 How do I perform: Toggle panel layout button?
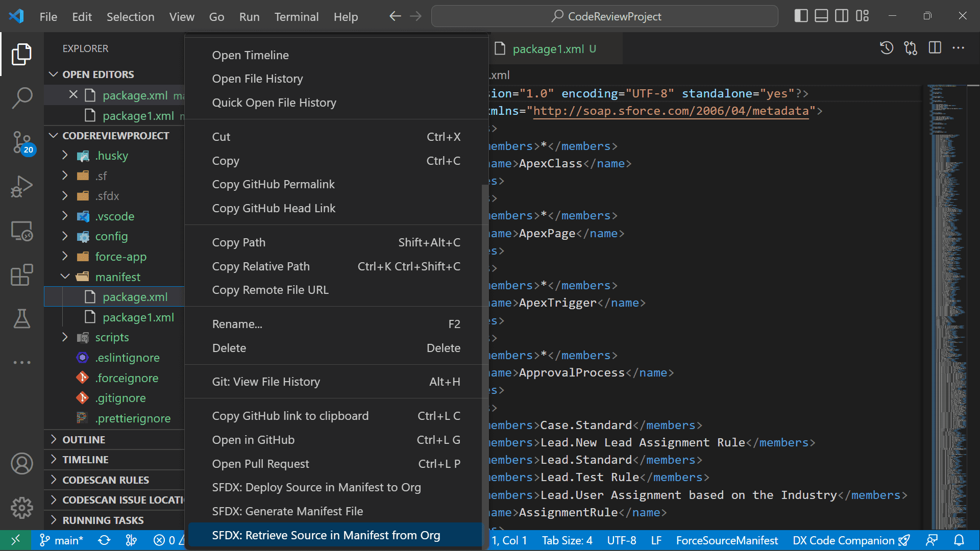point(821,16)
